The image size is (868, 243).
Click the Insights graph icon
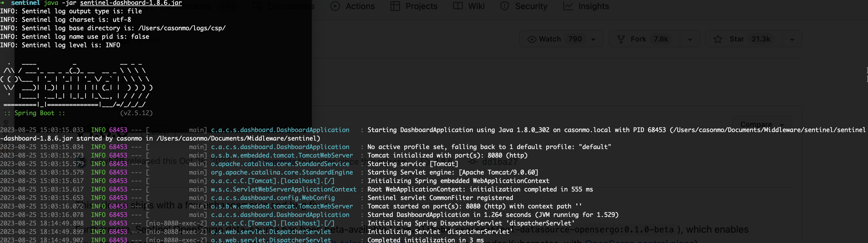tap(568, 6)
